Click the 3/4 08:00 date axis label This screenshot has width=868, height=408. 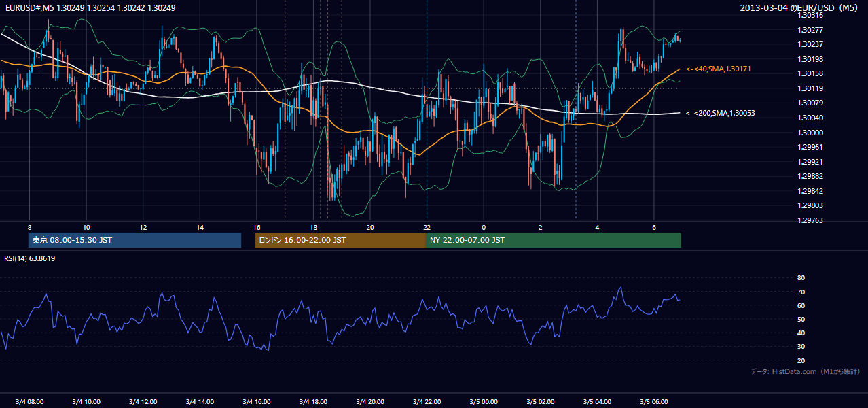[x=29, y=401]
